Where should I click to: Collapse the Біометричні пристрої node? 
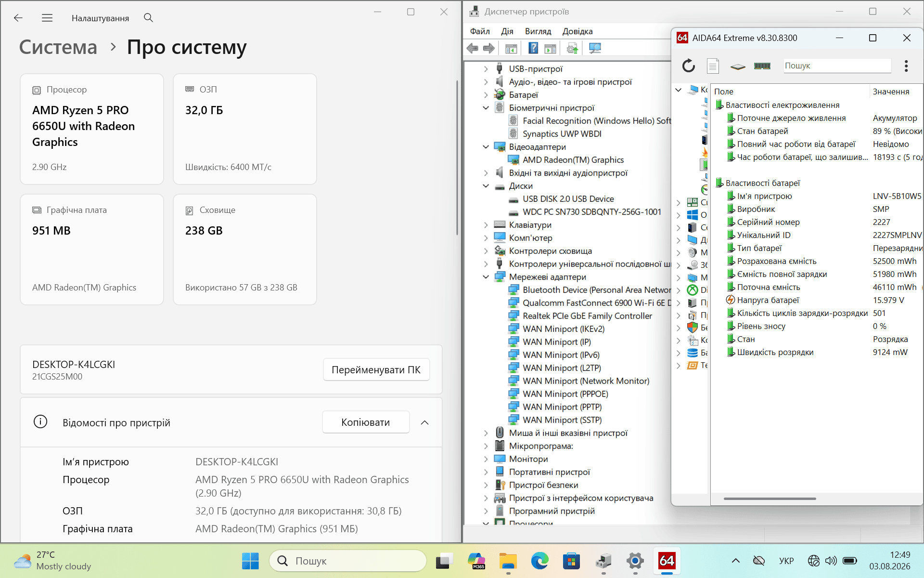coord(486,108)
